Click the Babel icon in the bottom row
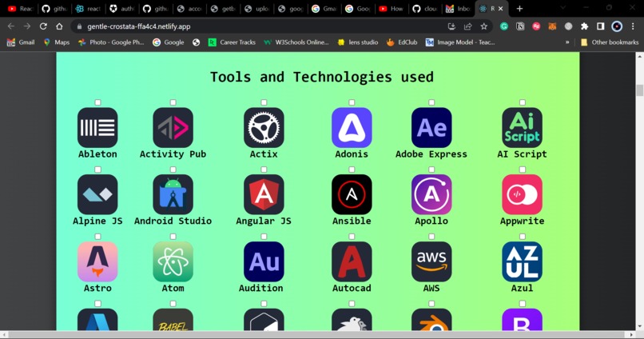 (173, 320)
